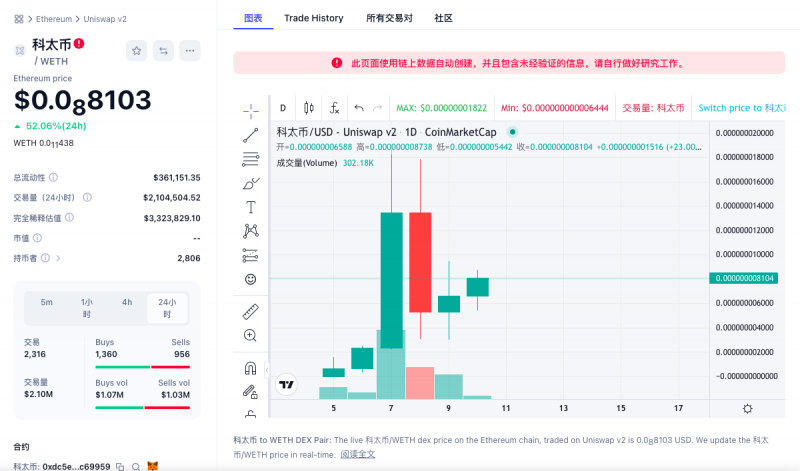Click the 2,806 holders value
The width and height of the screenshot is (800, 471).
pyautogui.click(x=189, y=258)
